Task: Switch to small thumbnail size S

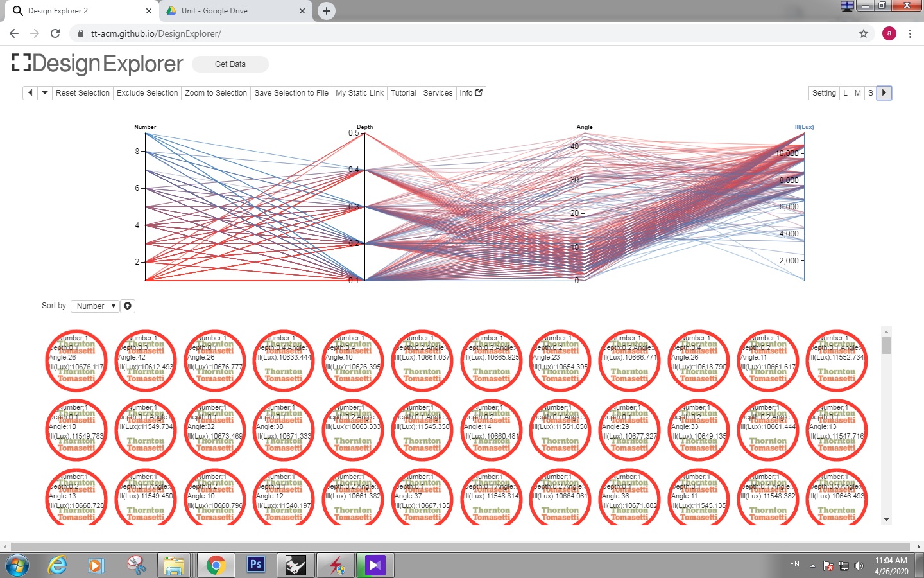Action: click(x=871, y=93)
